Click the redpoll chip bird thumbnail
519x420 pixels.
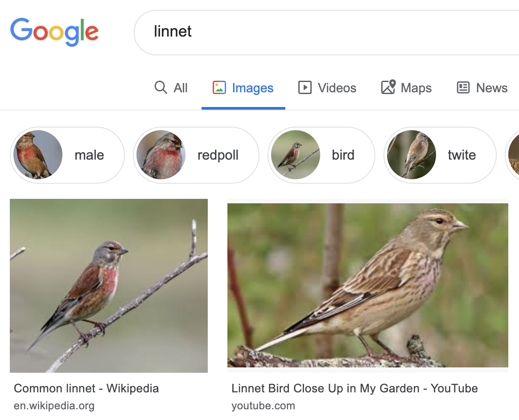pyautogui.click(x=161, y=155)
